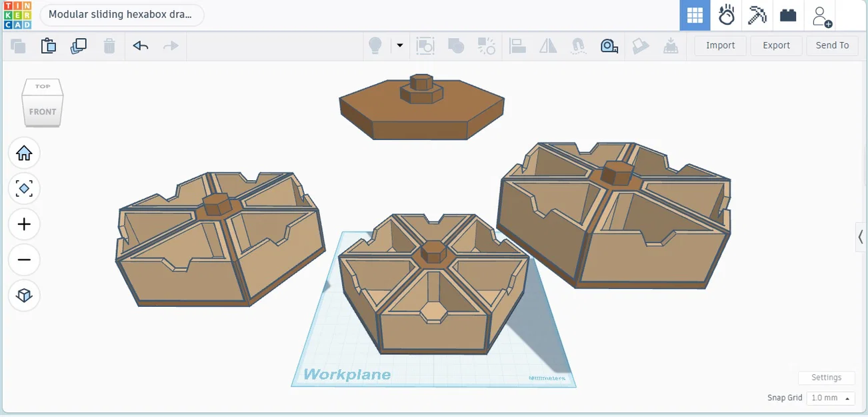
Task: Duplicate and repeat the selected object
Action: click(x=79, y=45)
